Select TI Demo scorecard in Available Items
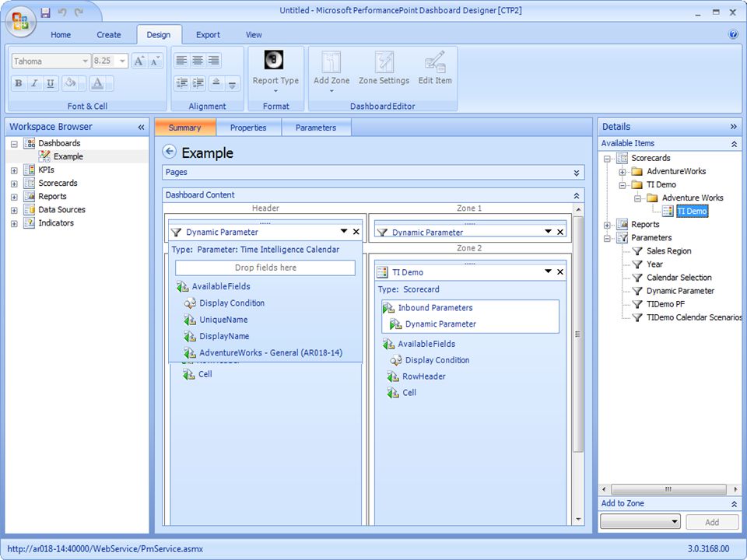The image size is (747, 560). coord(693,211)
